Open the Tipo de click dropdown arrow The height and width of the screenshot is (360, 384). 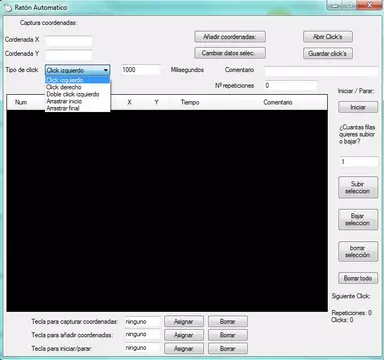point(106,70)
